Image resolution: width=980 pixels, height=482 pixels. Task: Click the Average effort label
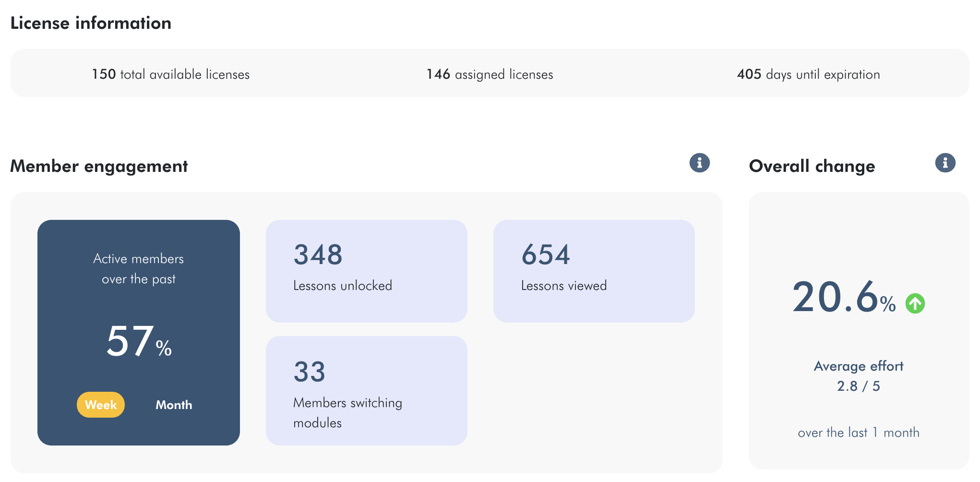(858, 366)
